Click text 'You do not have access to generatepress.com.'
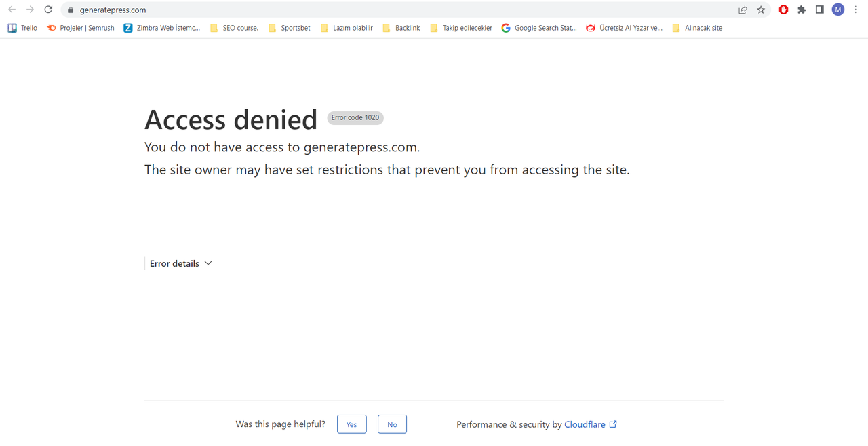The width and height of the screenshot is (868, 446). 282,147
